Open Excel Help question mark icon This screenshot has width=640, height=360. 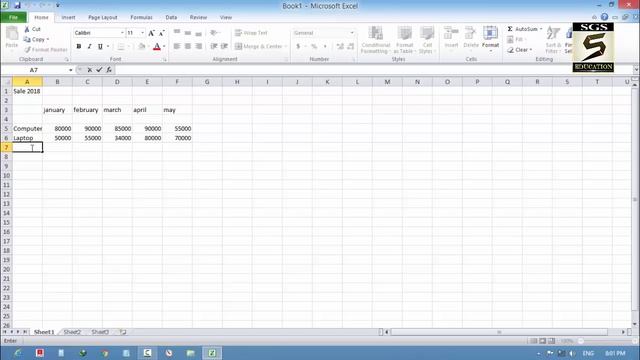click(x=604, y=17)
